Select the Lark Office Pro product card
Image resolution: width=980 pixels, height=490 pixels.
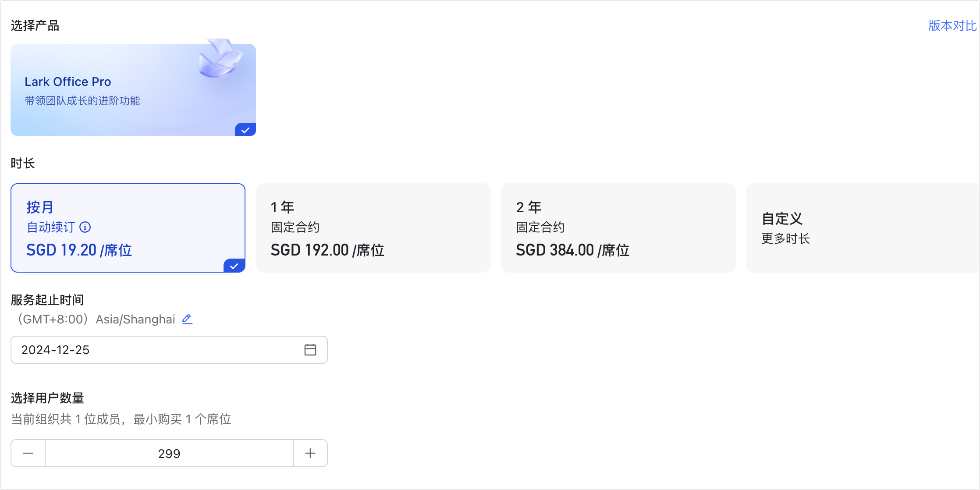pyautogui.click(x=133, y=90)
